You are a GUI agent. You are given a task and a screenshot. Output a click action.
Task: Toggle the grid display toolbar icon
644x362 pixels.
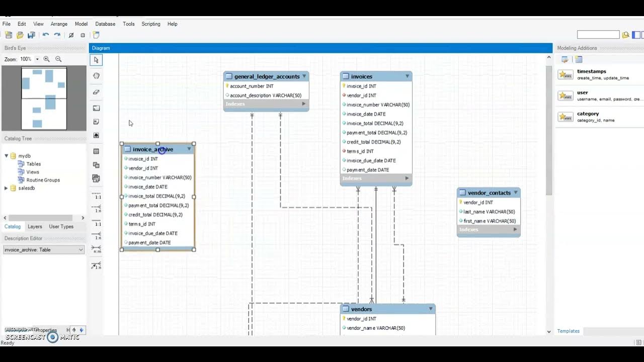point(71,35)
